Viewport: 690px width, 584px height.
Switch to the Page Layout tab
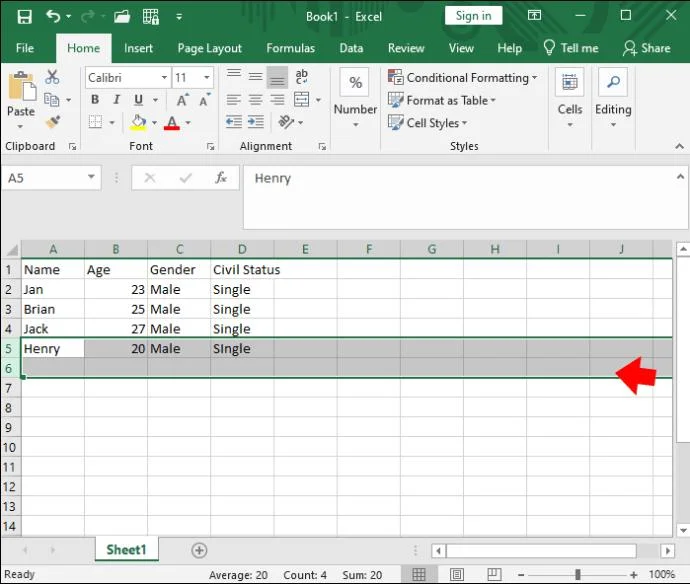[209, 48]
